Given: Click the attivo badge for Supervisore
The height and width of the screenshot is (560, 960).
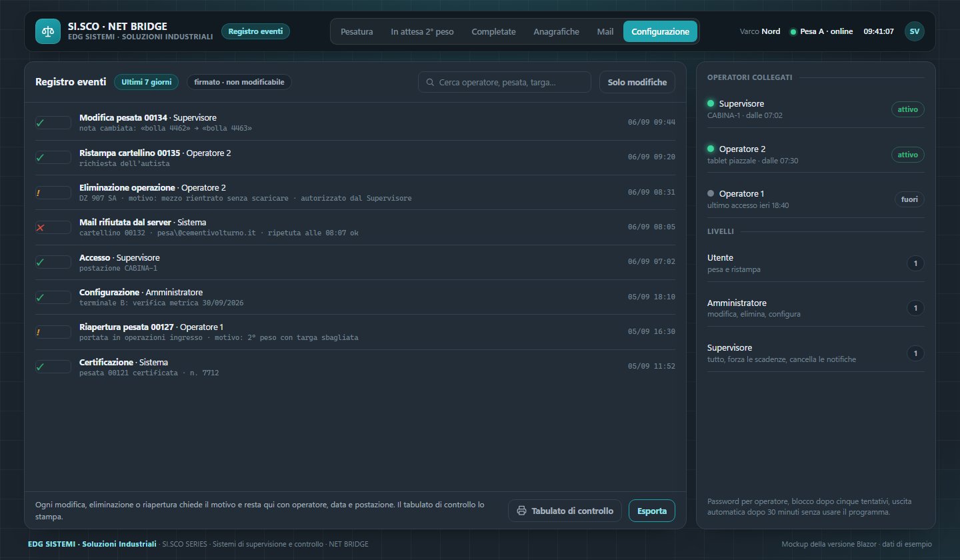Looking at the screenshot, I should 908,109.
